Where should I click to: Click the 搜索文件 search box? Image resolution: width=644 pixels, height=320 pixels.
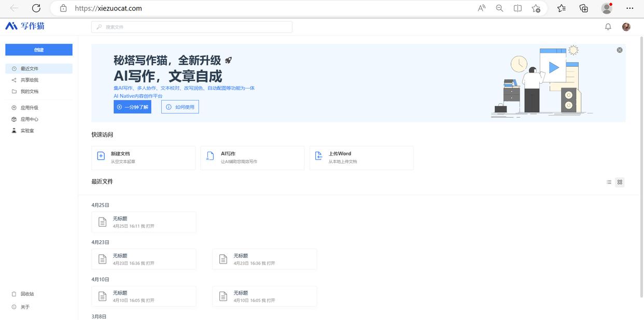[191, 26]
